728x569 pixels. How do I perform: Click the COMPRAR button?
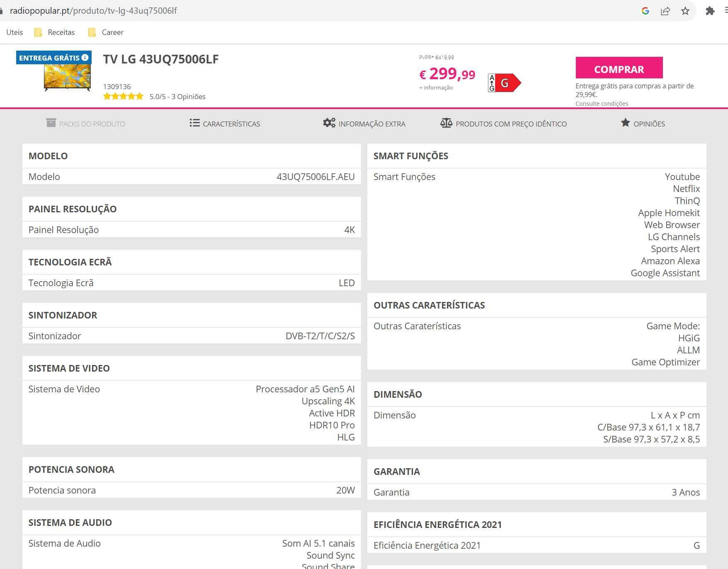[619, 68]
